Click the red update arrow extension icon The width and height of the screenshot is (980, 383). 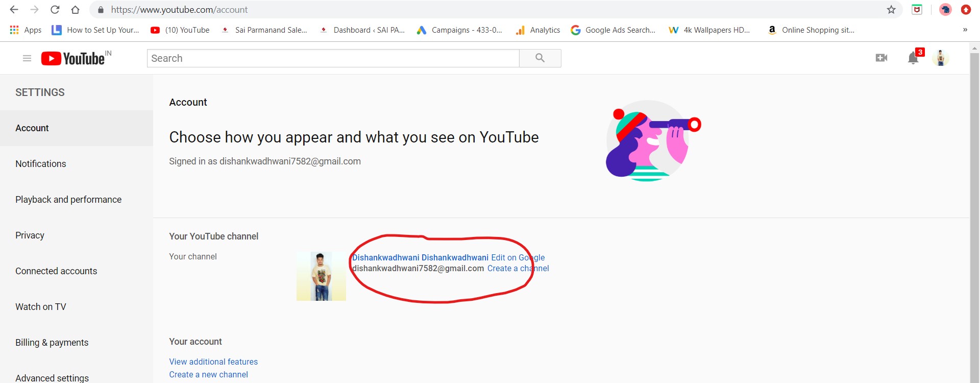click(966, 10)
